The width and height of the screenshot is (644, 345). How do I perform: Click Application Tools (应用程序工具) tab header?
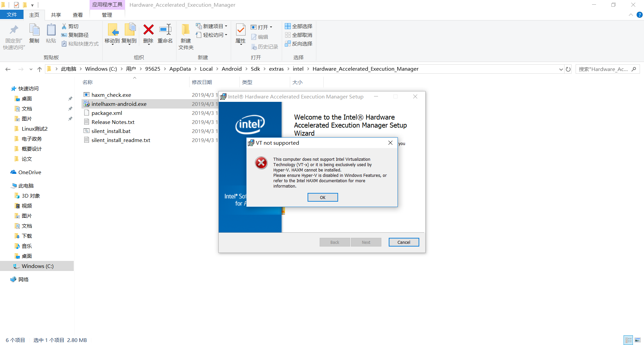[107, 5]
